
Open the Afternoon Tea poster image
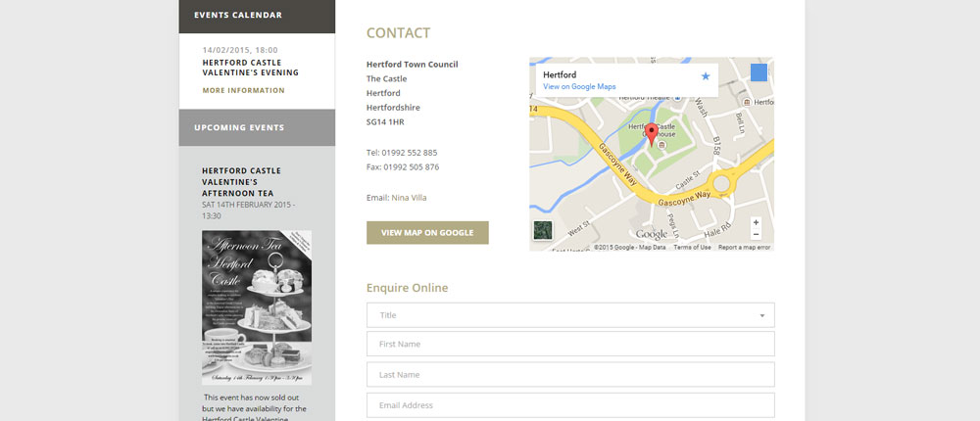[256, 308]
